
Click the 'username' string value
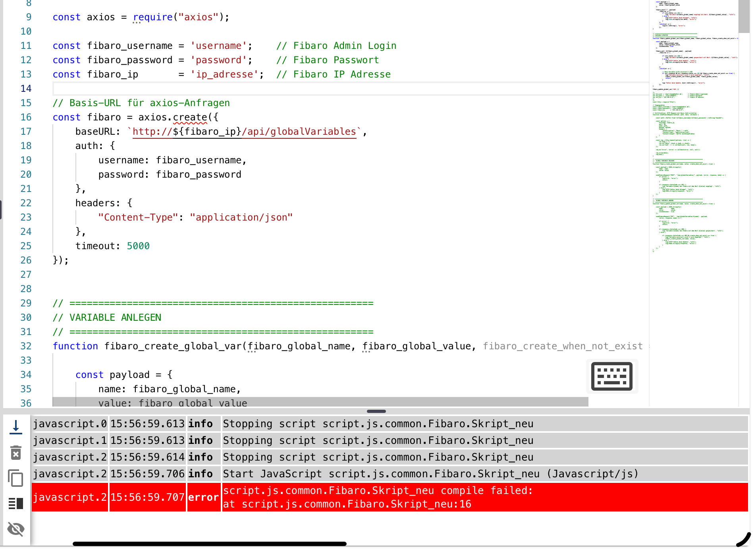(x=218, y=46)
